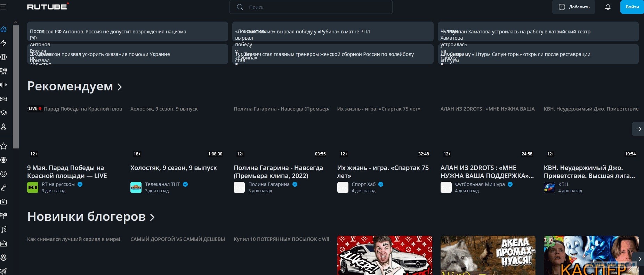Screen dimensions: 644x275
Task: Click the RUTUBE logo
Action: point(48,6)
